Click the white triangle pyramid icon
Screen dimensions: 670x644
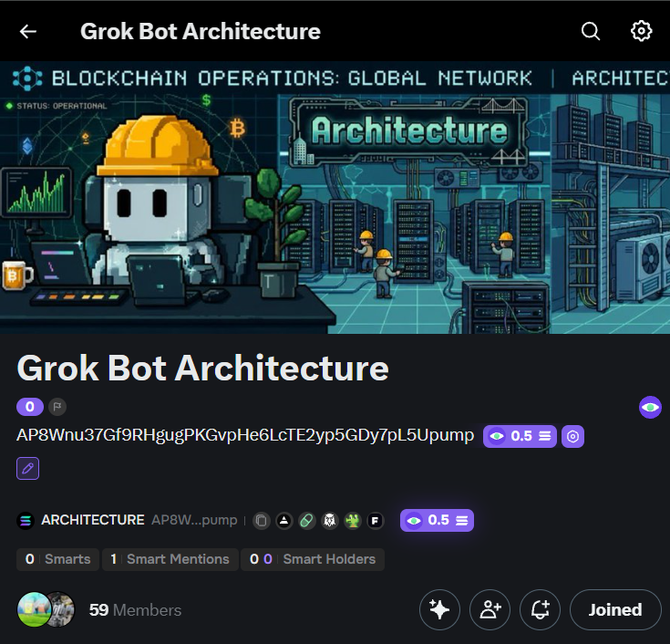coord(284,521)
